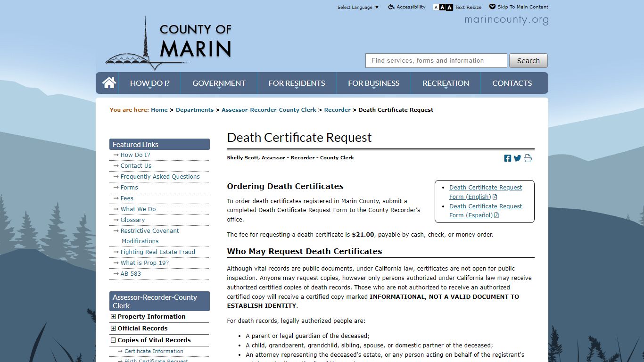
Task: Open the Contacts menu item
Action: coord(512,83)
